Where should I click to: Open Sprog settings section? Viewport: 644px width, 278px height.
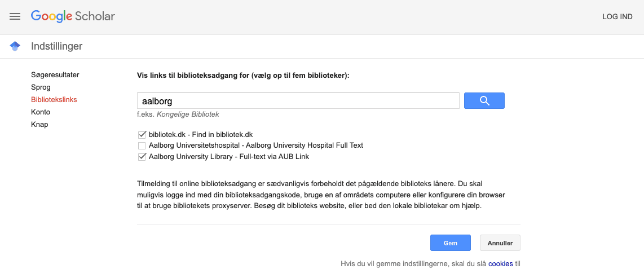41,87
